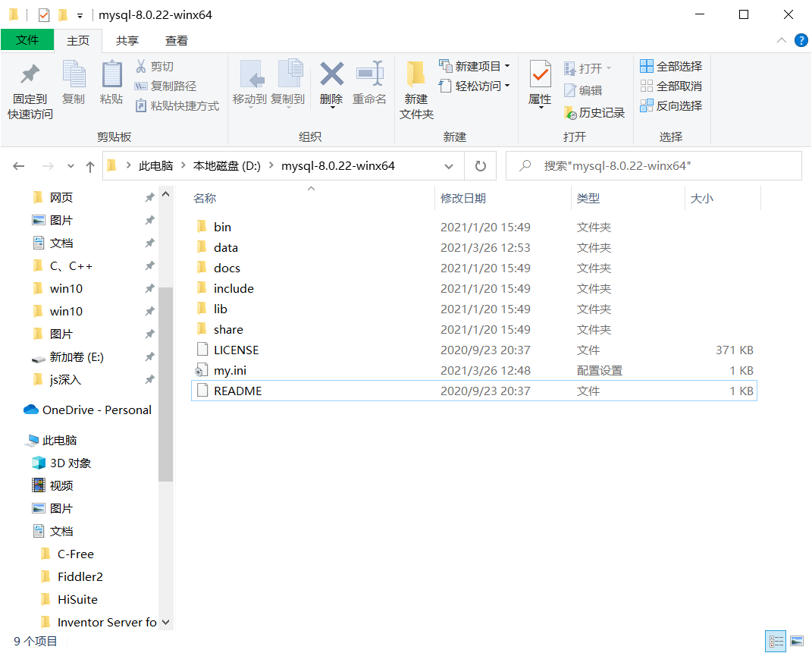Create a New Folder (新建文件夹)
812x653 pixels.
point(416,90)
